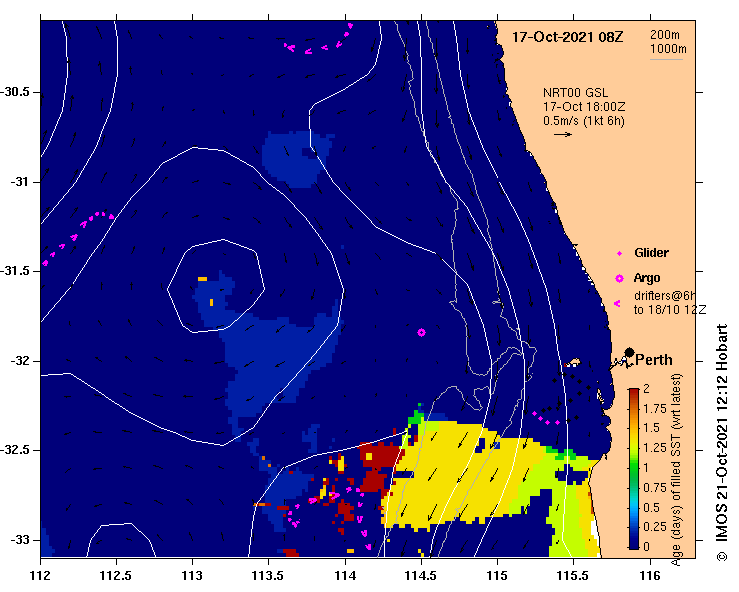Image resolution: width=739 pixels, height=592 pixels.
Task: Click the 'to 18/10 12Z' legend text
Action: (x=670, y=310)
